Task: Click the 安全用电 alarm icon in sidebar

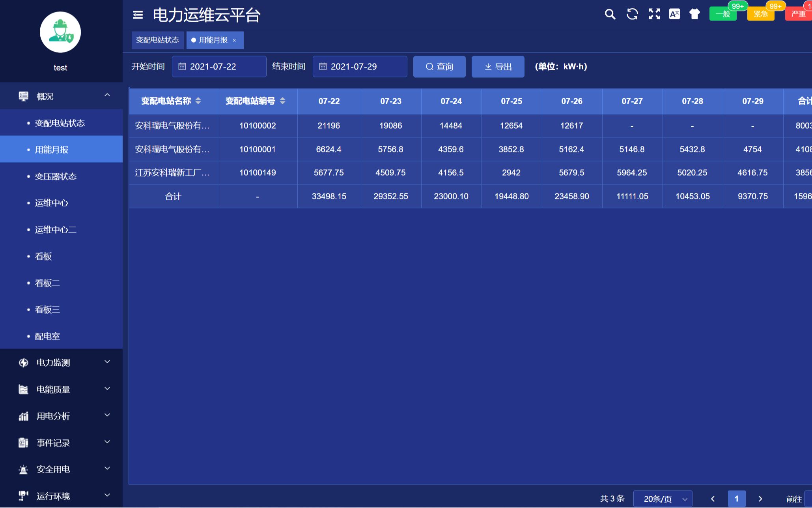Action: click(x=23, y=469)
